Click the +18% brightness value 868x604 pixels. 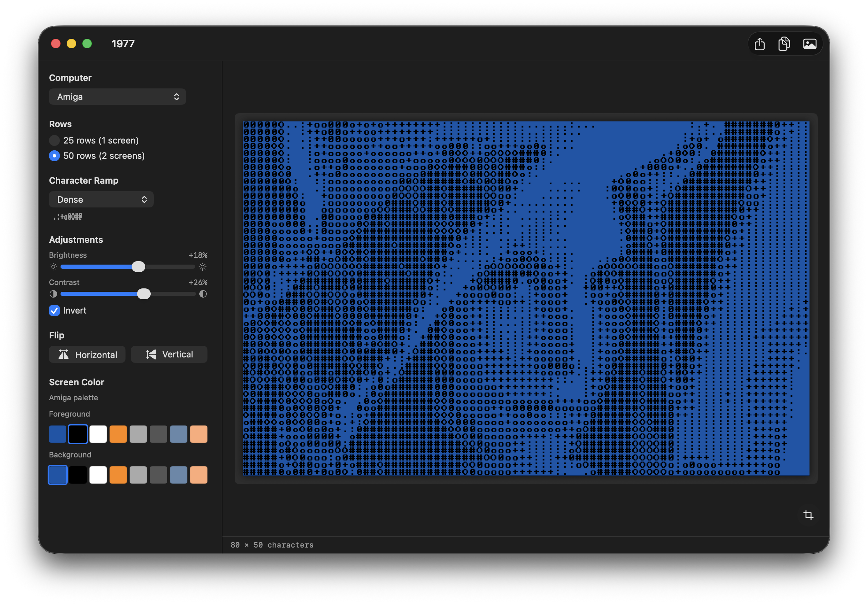click(x=198, y=255)
